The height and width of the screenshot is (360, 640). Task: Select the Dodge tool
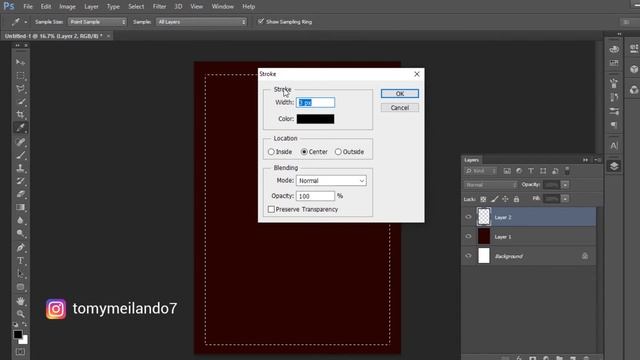click(20, 233)
